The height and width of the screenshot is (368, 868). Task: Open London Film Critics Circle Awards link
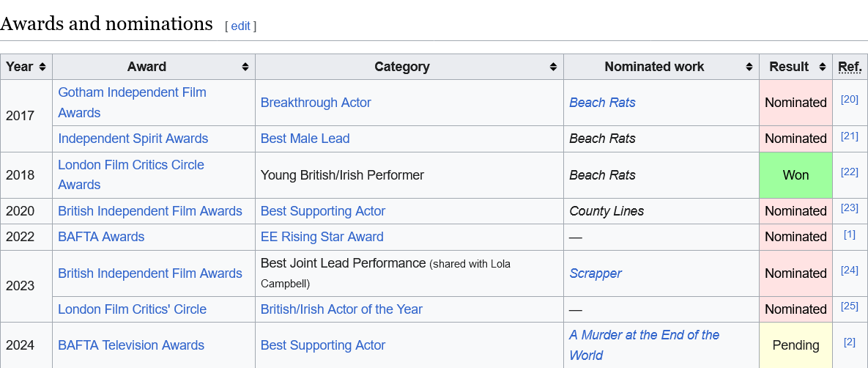coord(130,166)
